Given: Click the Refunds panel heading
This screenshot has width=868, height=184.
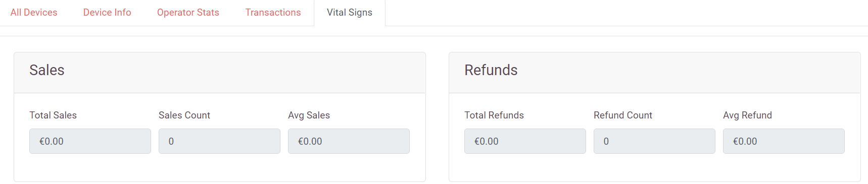Looking at the screenshot, I should point(491,70).
